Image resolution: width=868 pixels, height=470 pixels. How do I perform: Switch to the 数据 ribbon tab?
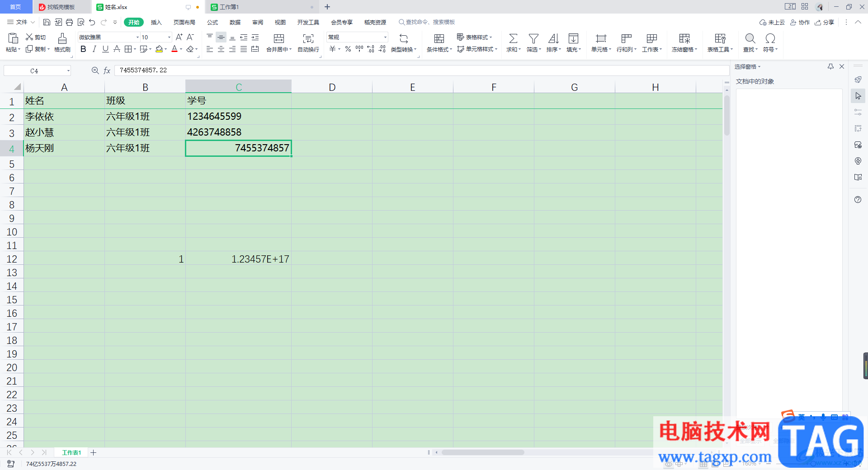(235, 22)
